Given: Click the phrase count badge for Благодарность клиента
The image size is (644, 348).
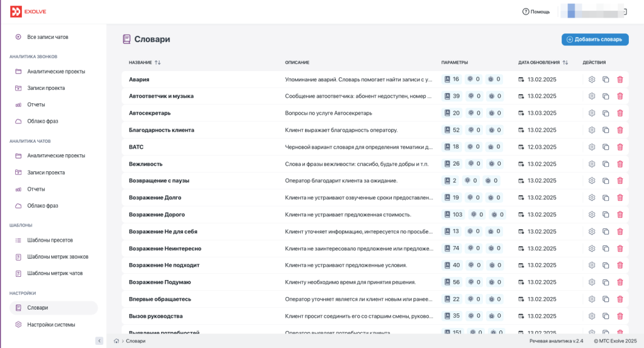Looking at the screenshot, I should tap(452, 130).
